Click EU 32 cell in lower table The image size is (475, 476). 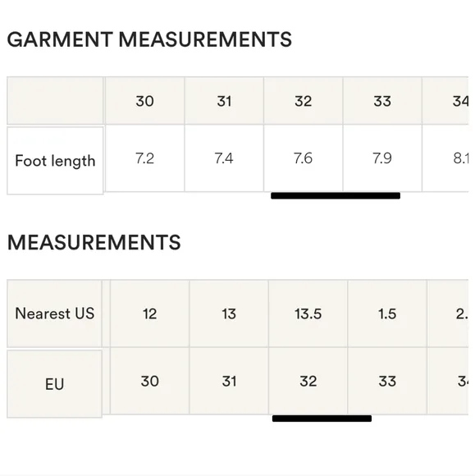[x=308, y=381]
